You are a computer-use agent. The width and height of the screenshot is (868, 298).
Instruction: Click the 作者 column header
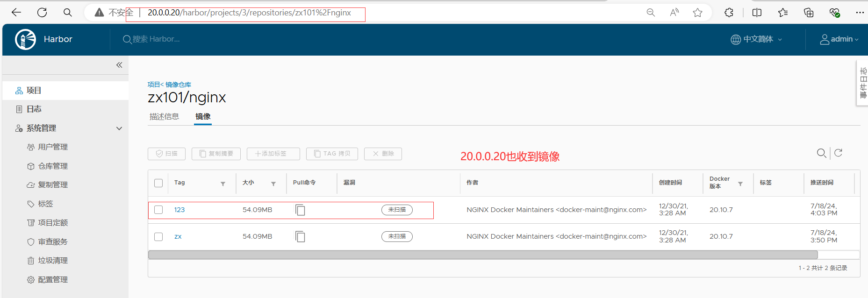click(x=473, y=183)
